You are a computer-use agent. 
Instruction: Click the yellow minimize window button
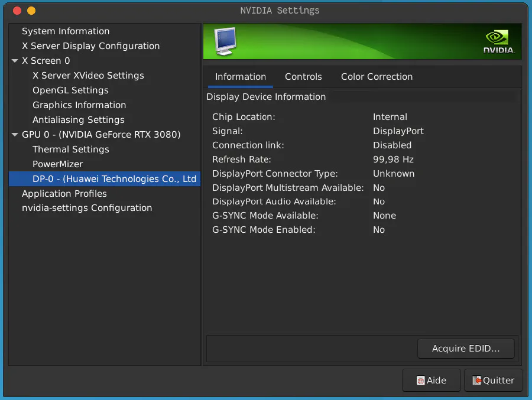pos(31,11)
